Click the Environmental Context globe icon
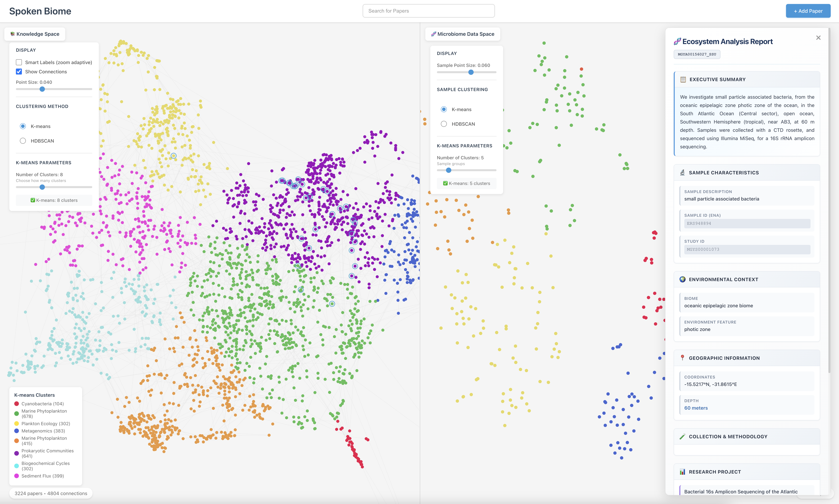 tap(683, 279)
